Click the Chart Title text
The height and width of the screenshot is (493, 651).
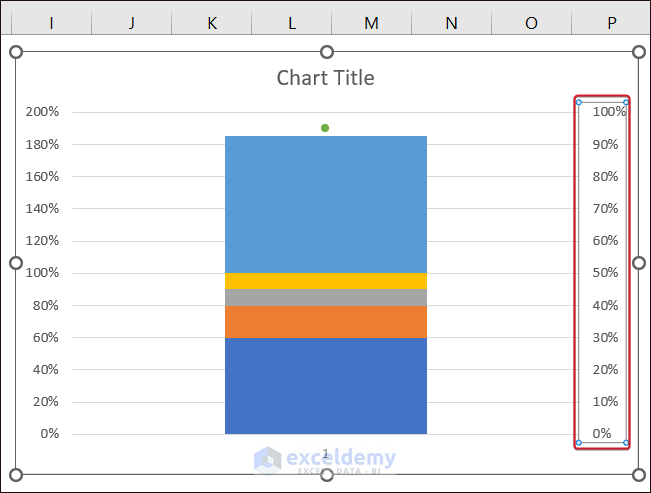coord(325,78)
